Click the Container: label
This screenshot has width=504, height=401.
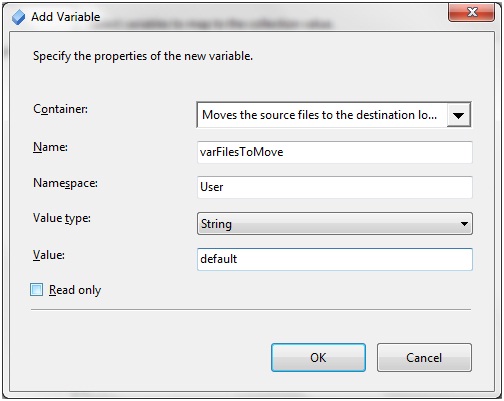click(60, 109)
